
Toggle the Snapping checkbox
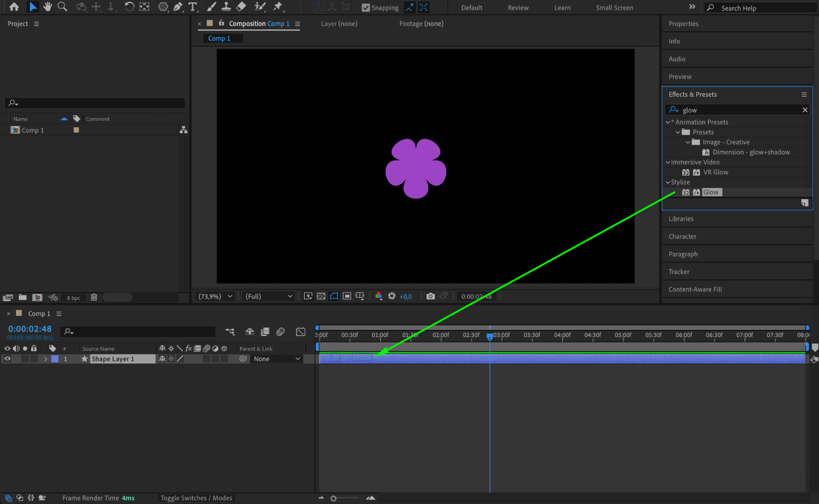click(x=365, y=8)
